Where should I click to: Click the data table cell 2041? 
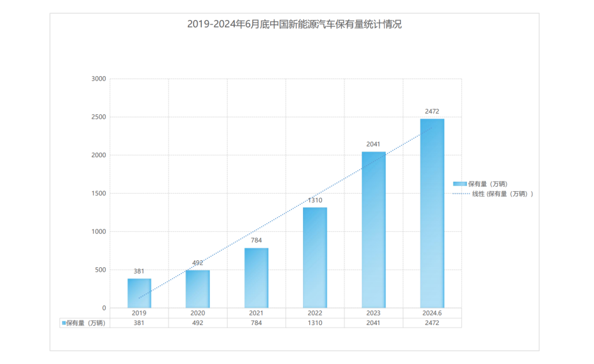tap(373, 323)
